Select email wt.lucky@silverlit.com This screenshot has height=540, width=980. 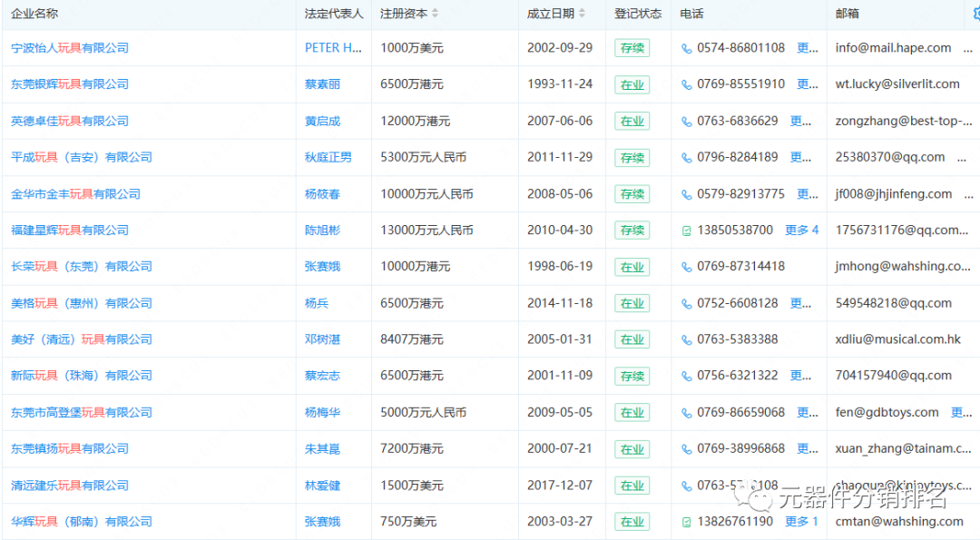[897, 84]
